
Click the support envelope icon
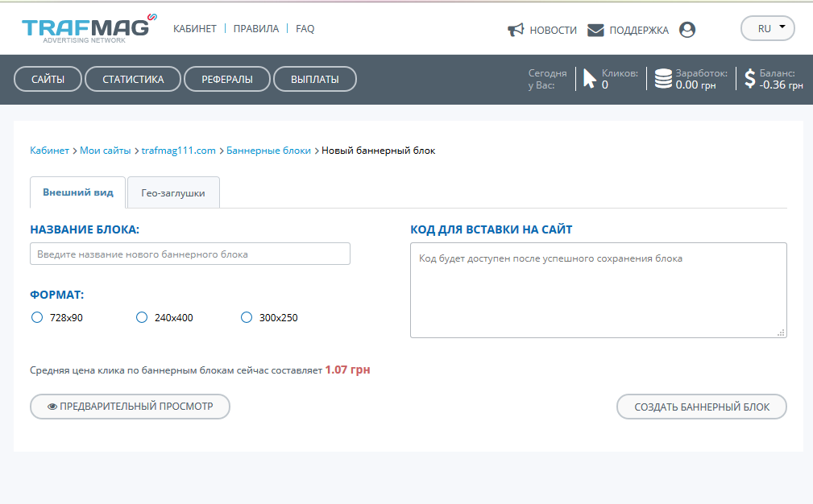pos(595,30)
